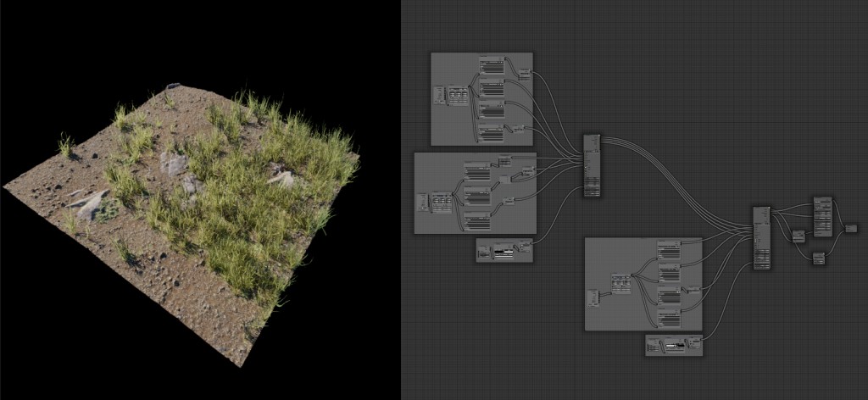Image resolution: width=868 pixels, height=400 pixels.
Task: Select the Material Output node at far right
Action: [x=851, y=229]
